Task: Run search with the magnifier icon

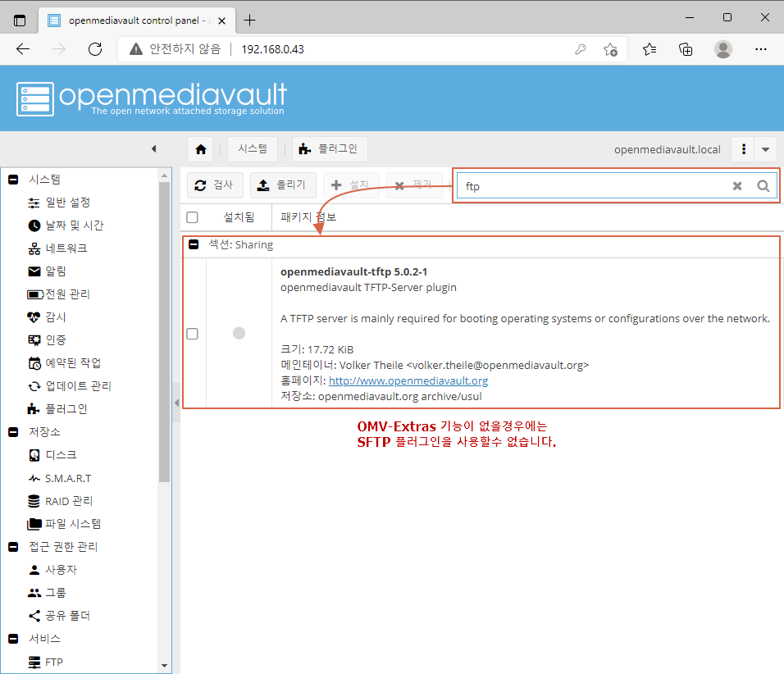Action: (763, 186)
